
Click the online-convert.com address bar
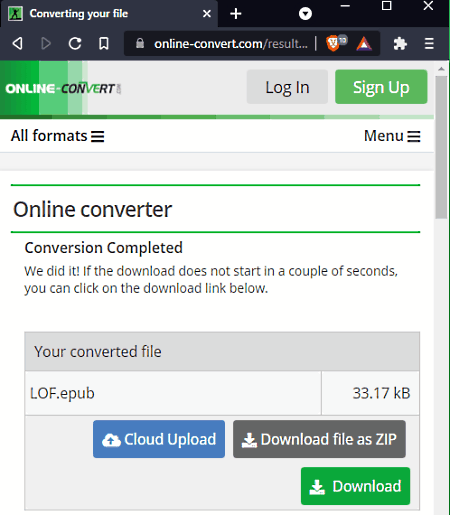pos(230,44)
